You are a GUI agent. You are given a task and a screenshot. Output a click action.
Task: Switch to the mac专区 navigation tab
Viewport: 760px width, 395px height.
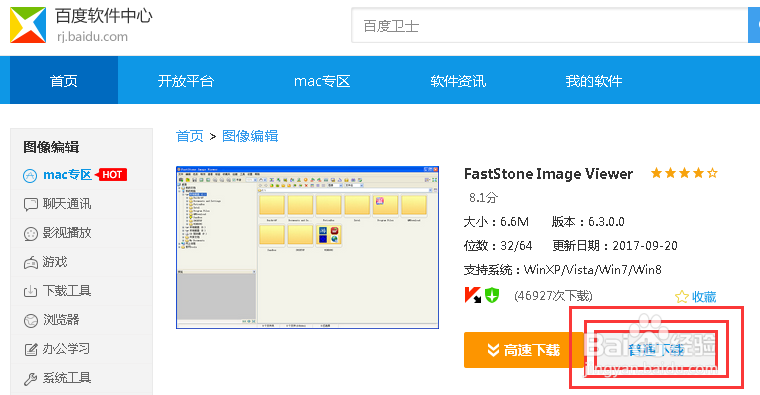[x=322, y=80]
